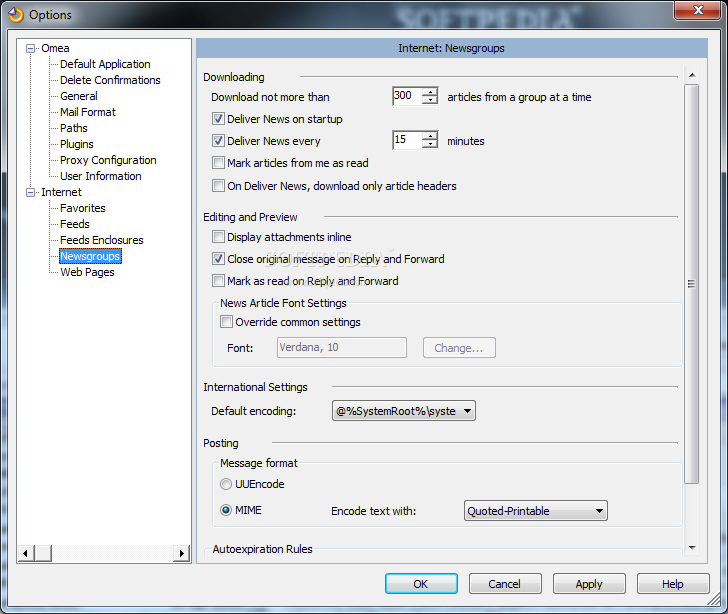Decrease the article download limit
Image resolution: width=728 pixels, height=614 pixels.
tap(430, 101)
